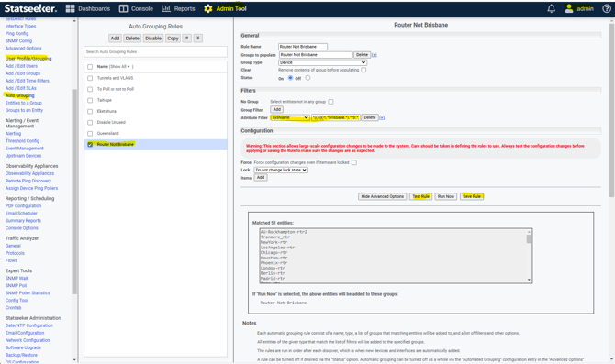The width and height of the screenshot is (615, 364).
Task: Open the help question mark icon
Action: click(607, 8)
